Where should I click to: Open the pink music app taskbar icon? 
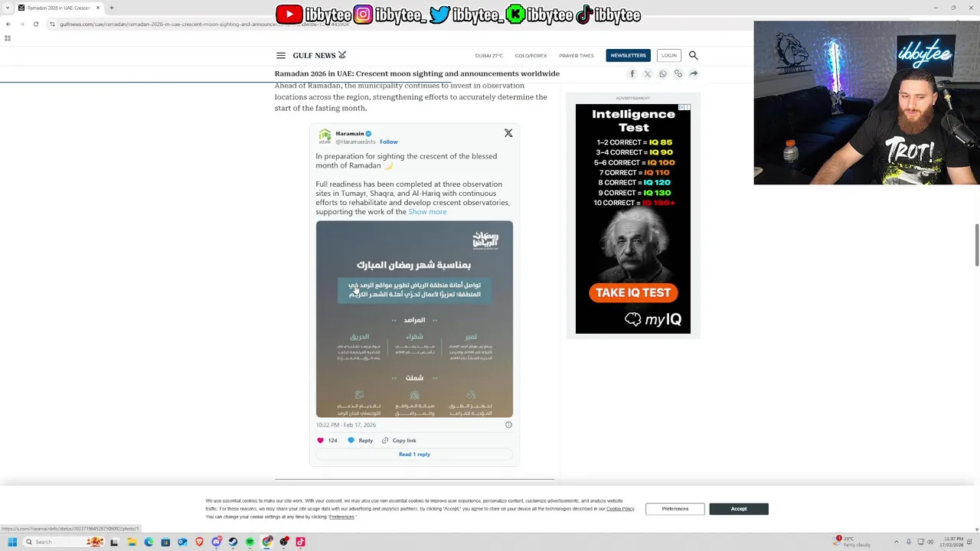click(300, 542)
